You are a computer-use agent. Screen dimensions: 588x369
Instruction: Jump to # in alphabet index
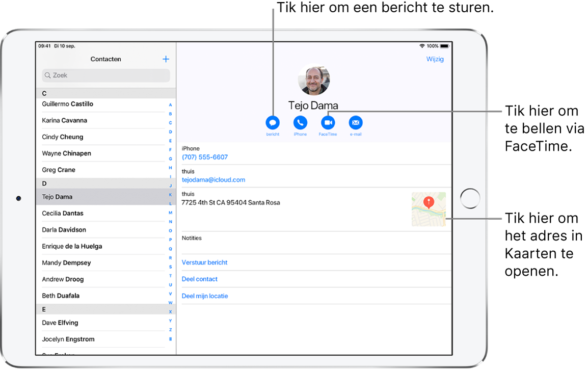point(170,339)
